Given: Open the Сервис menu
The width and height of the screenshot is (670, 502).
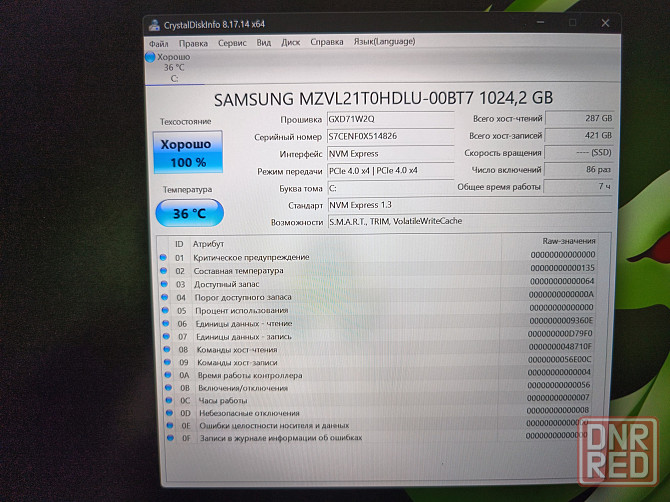Looking at the screenshot, I should [232, 43].
